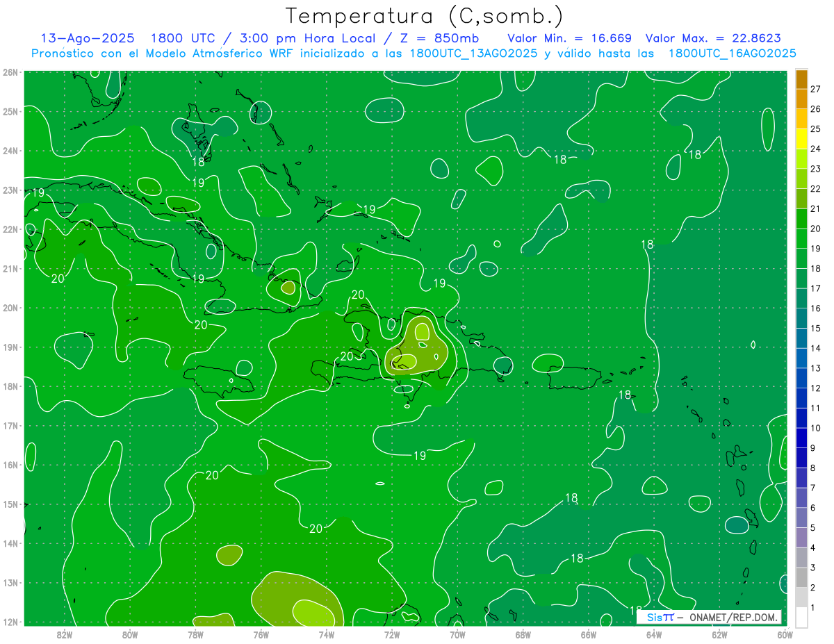Click color scale value 7
The image size is (834, 644).
(813, 488)
